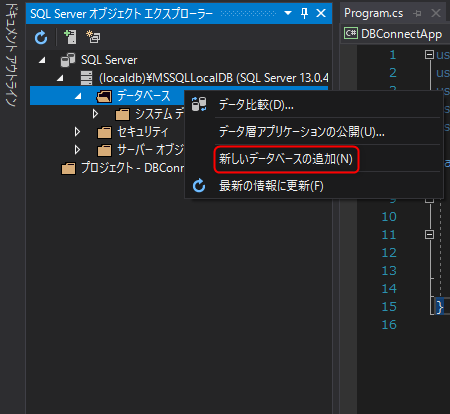Collapse the (localdb)¥MSSQLLocalDB node
The width and height of the screenshot is (450, 414).
click(x=60, y=78)
